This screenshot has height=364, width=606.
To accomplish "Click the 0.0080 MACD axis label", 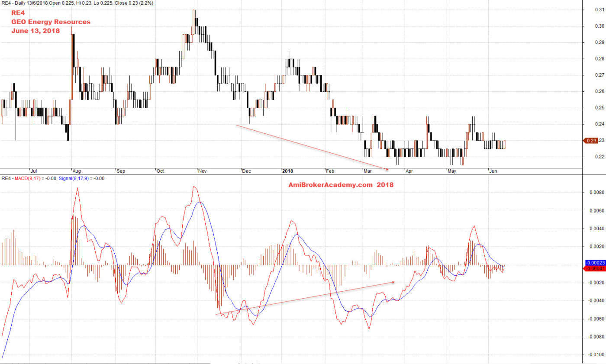I will pos(596,192).
